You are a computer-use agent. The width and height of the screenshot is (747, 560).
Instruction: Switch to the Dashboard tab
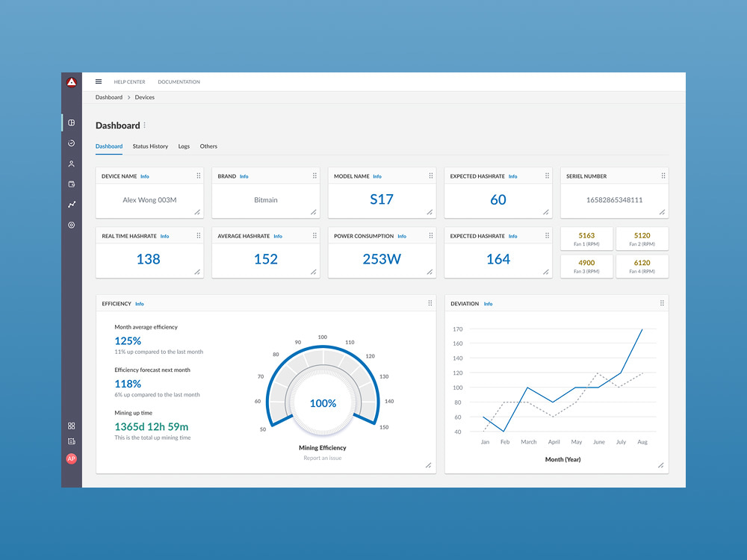tap(109, 146)
